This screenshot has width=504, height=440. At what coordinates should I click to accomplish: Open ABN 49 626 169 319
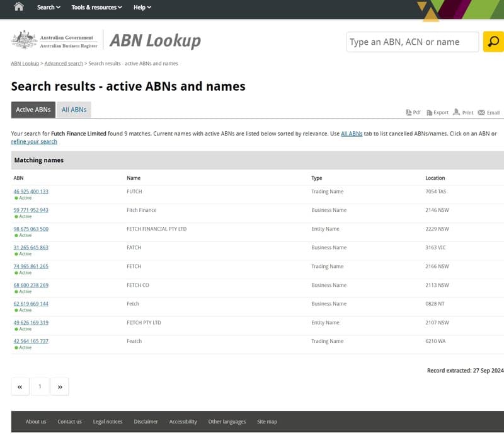tap(31, 323)
